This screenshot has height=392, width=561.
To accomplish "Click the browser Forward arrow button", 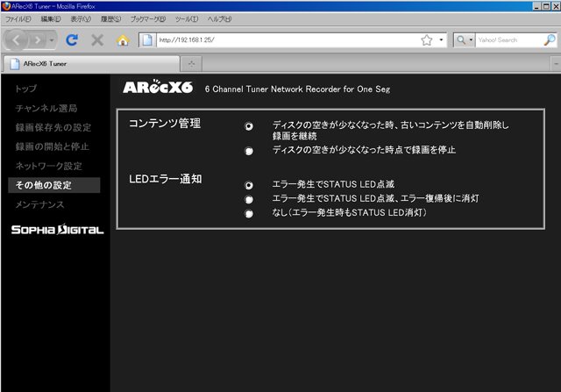I will pyautogui.click(x=37, y=40).
